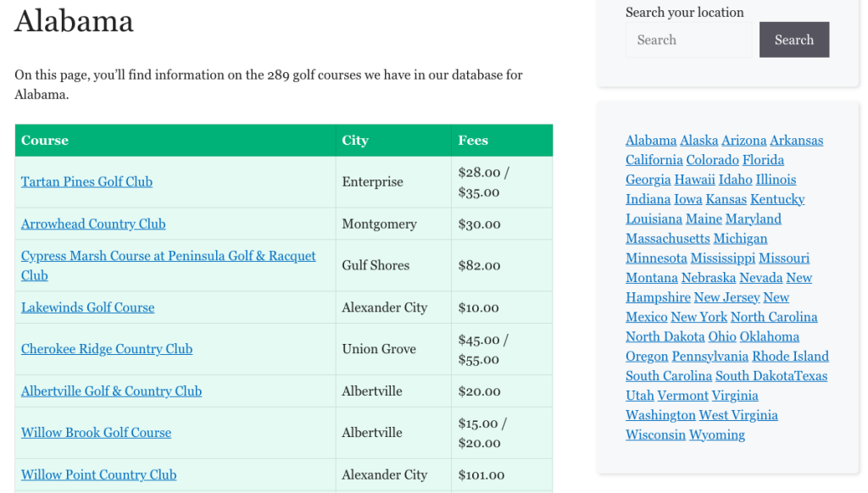The image size is (868, 493).
Task: Navigate to the Michigan link
Action: (740, 239)
